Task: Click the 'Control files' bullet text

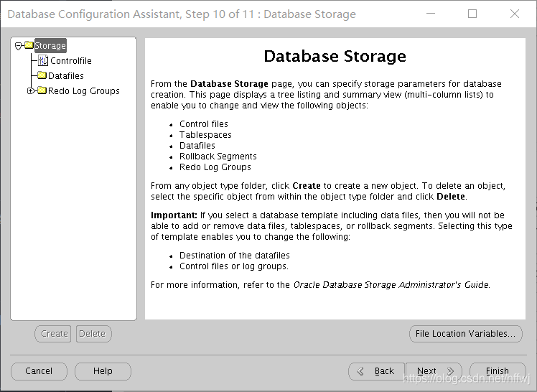Action: 204,124
